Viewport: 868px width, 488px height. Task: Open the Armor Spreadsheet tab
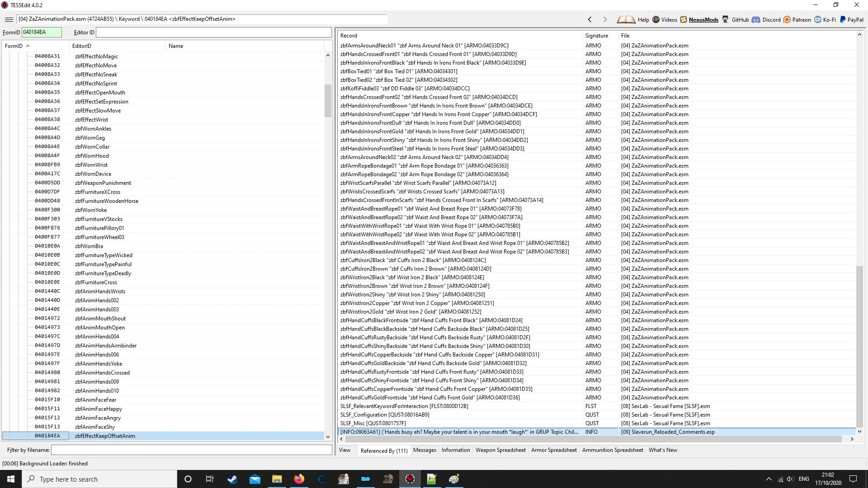click(x=554, y=450)
